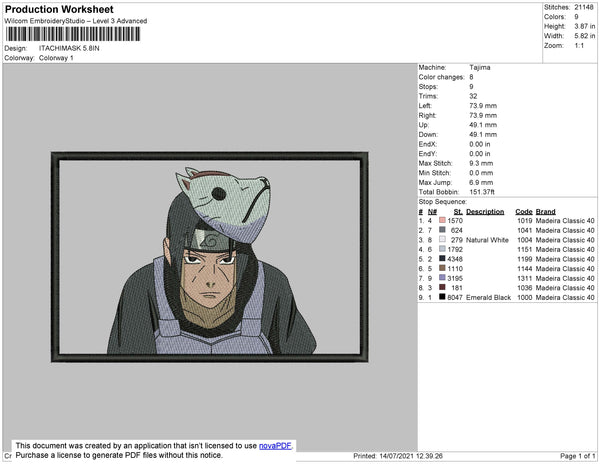
Task: Click the 'Color changes:' value 8
Action: click(471, 77)
